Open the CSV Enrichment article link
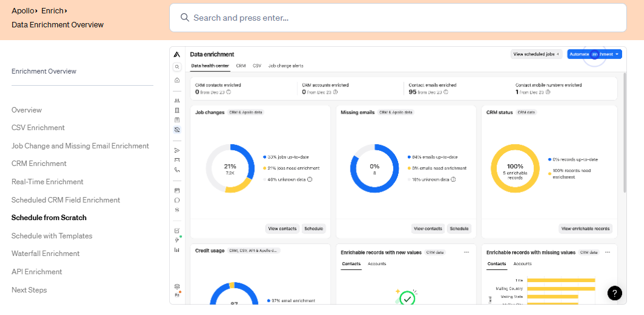The height and width of the screenshot is (315, 644). point(38,128)
